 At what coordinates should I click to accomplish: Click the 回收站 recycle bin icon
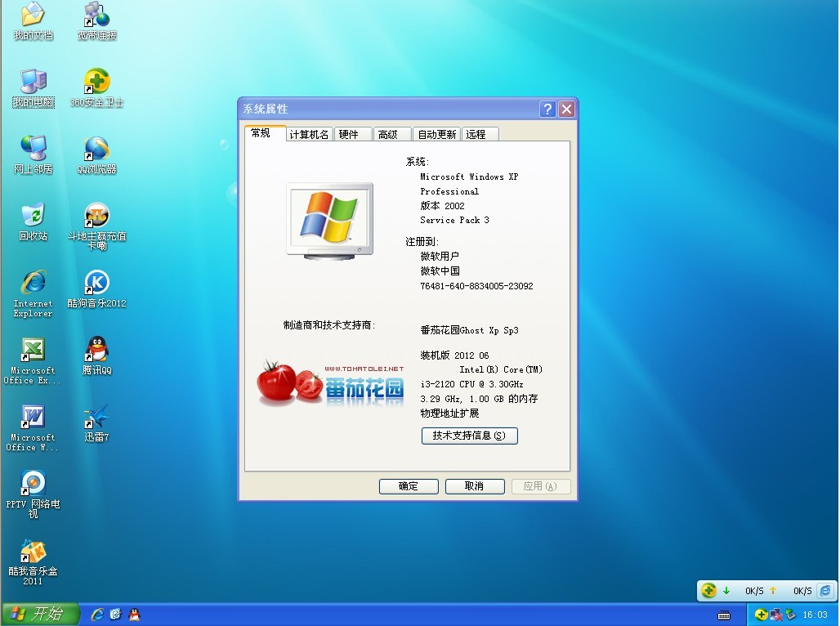33,216
